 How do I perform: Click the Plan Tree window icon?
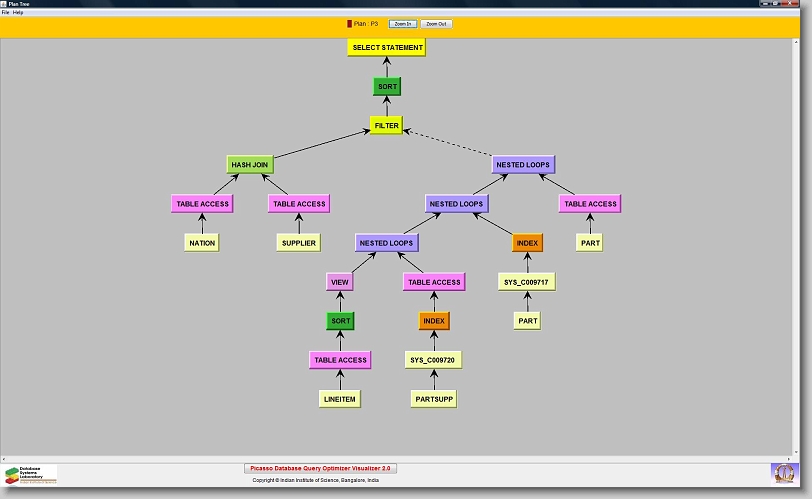5,4
